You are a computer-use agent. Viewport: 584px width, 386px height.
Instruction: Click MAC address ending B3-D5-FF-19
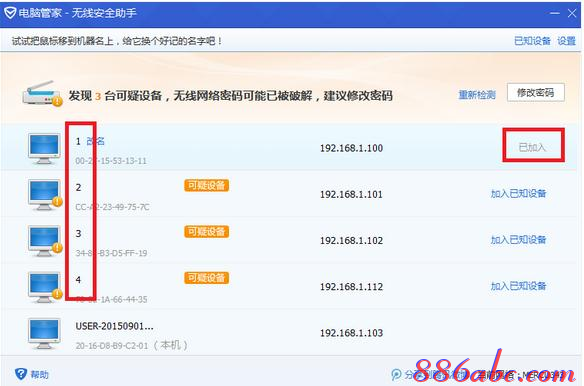111,253
